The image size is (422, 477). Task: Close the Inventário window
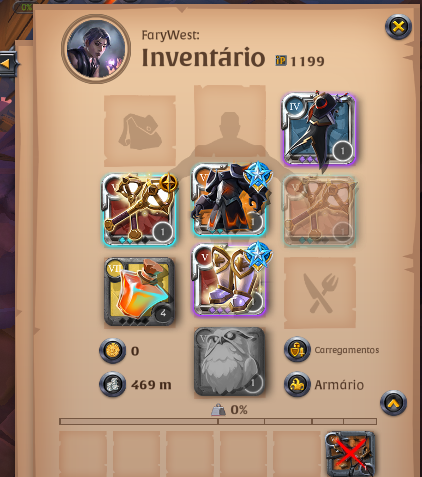[398, 27]
